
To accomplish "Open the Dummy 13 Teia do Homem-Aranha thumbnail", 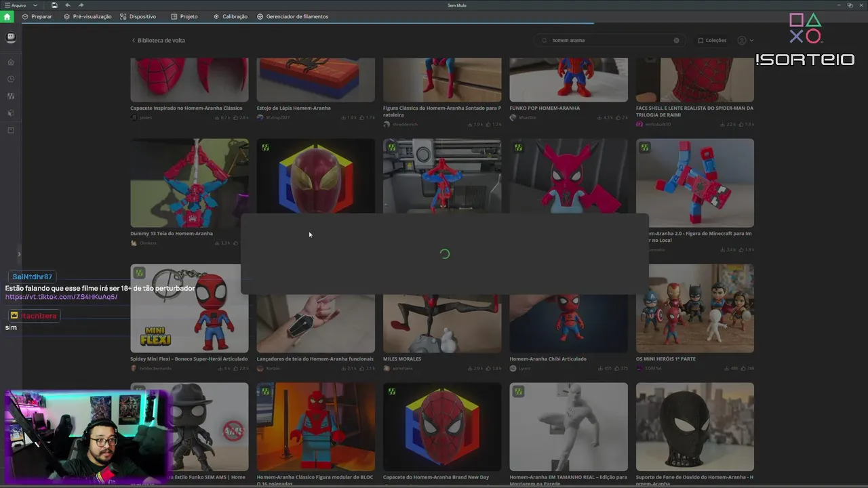I will point(189,183).
